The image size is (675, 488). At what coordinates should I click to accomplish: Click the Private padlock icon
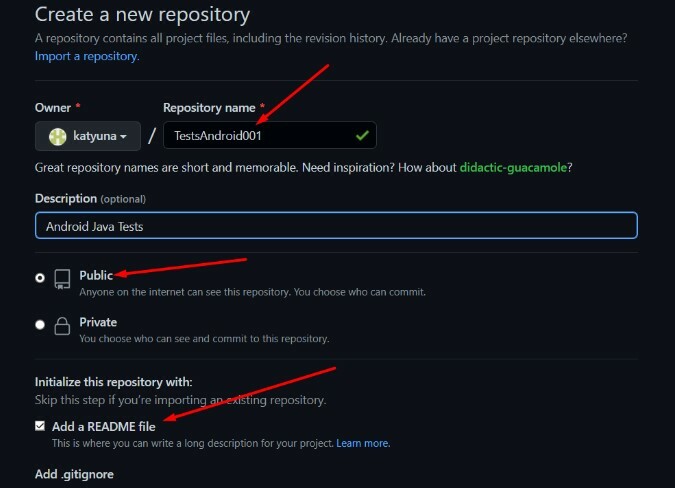[x=62, y=326]
